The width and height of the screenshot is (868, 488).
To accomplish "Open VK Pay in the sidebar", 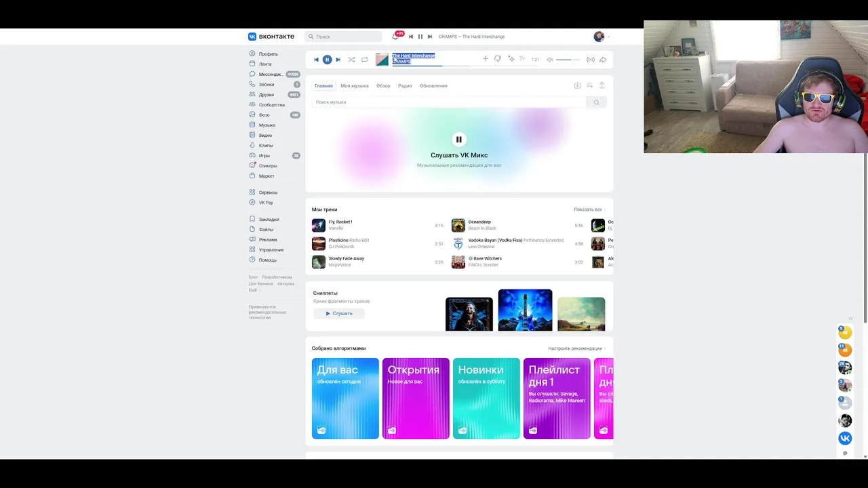I will (x=266, y=203).
